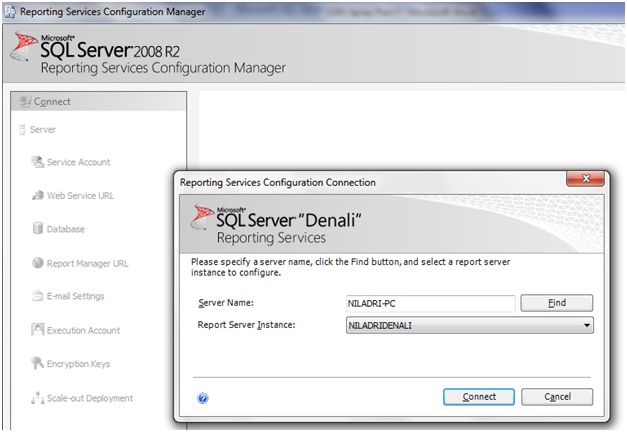
Task: Click the Server Name input field
Action: pos(431,303)
